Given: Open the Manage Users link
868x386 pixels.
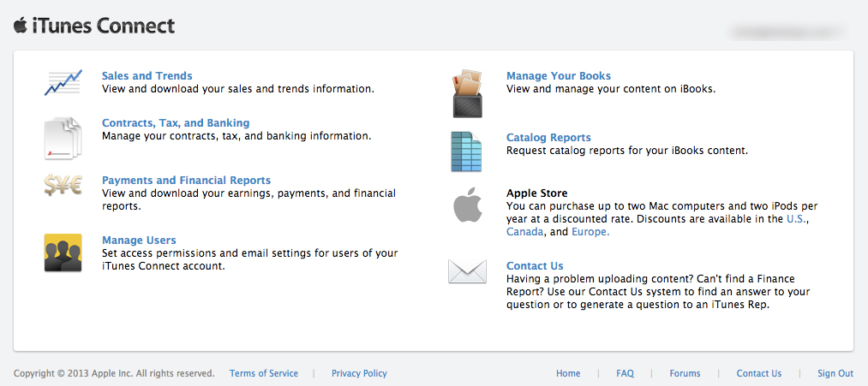Looking at the screenshot, I should pyautogui.click(x=139, y=240).
